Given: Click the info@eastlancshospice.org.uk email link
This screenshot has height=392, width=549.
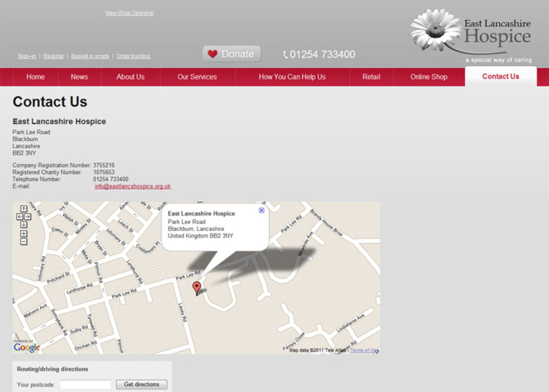Looking at the screenshot, I should [x=133, y=186].
